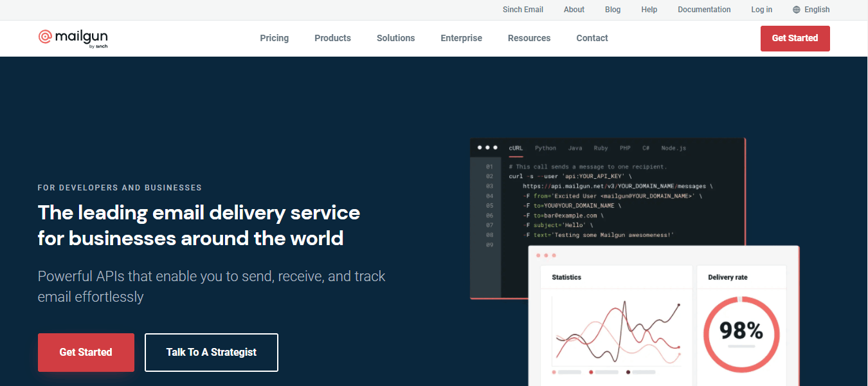Open the Contact page
This screenshot has height=386, width=868.
pos(592,38)
